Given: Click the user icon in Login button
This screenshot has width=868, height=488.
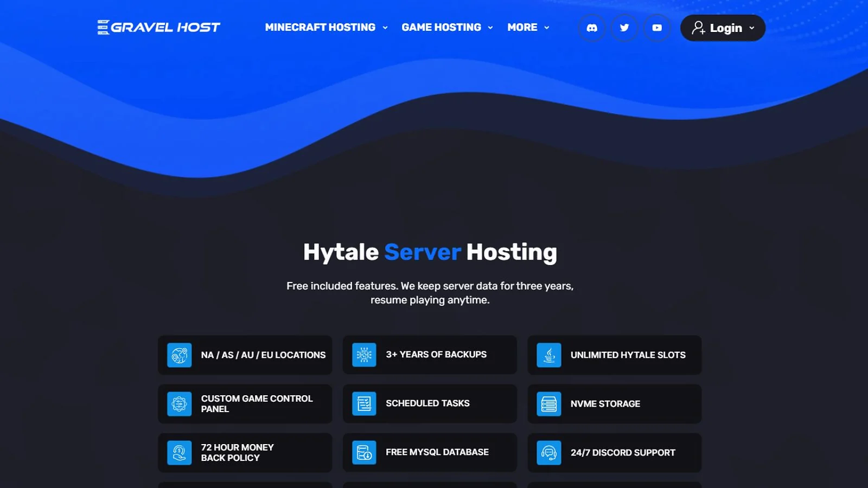Looking at the screenshot, I should [x=698, y=28].
